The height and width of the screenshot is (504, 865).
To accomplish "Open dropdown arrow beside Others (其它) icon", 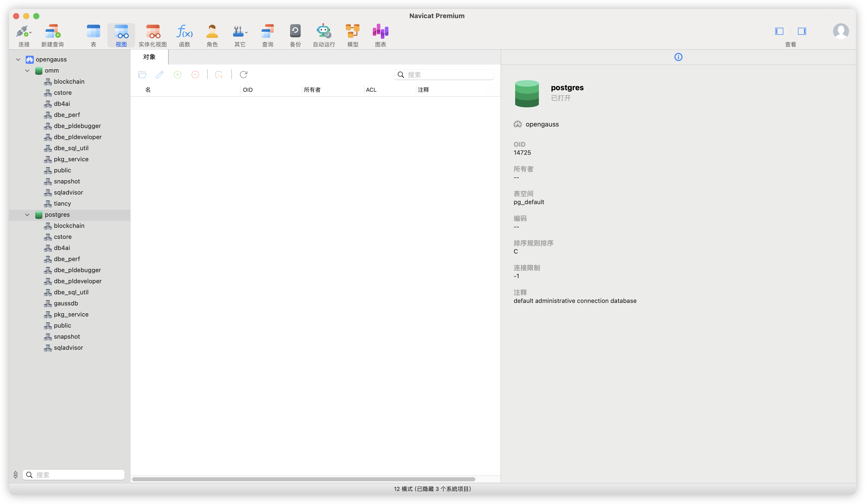I will tap(246, 33).
